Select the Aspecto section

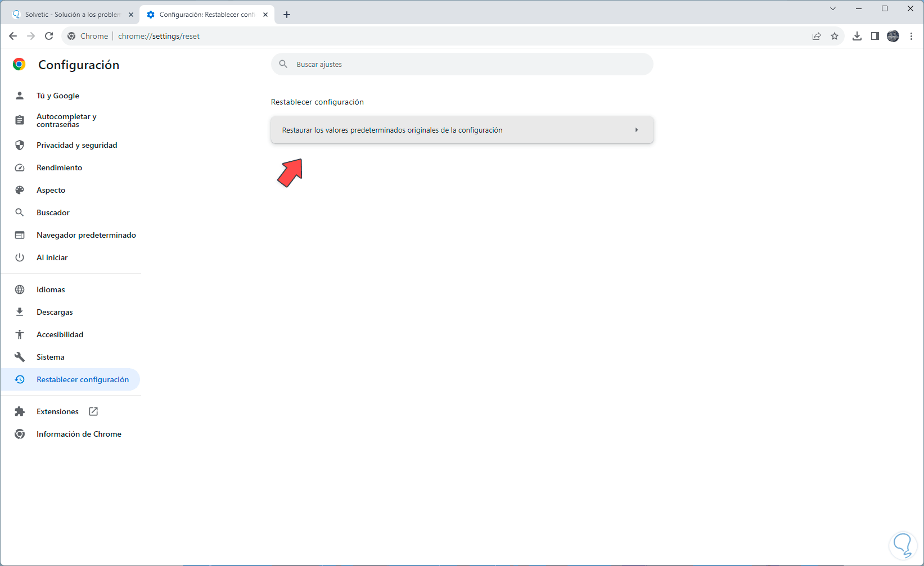[x=70, y=190]
